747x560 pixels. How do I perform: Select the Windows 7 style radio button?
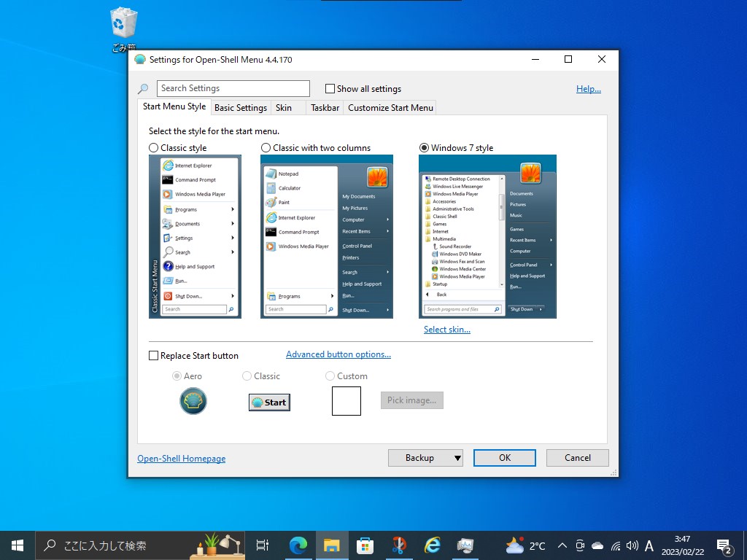click(424, 147)
